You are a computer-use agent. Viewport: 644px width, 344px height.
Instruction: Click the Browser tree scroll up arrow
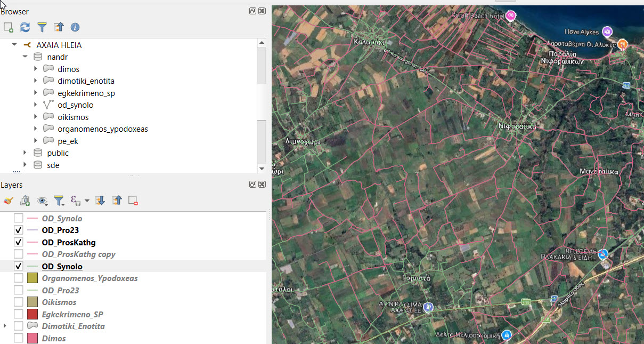point(261,43)
